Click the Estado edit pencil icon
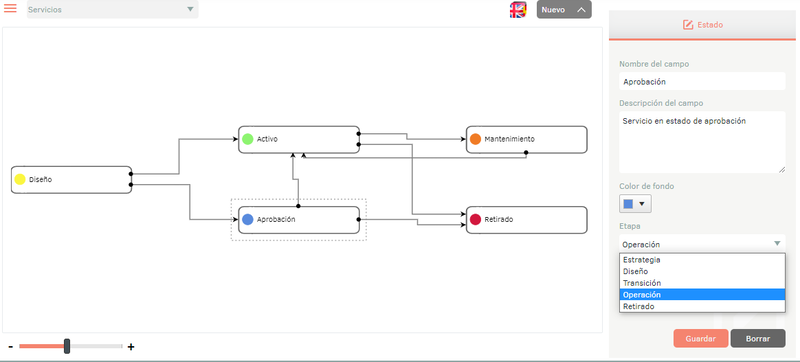 688,24
